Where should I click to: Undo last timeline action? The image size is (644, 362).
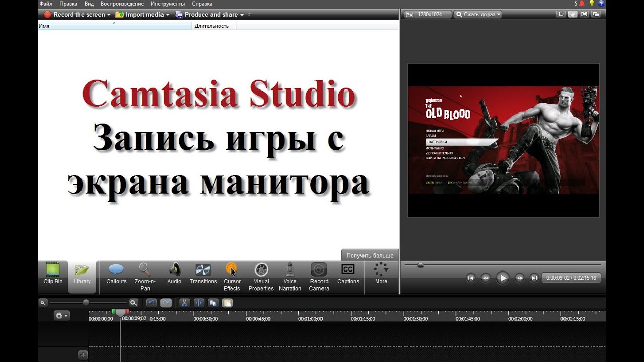pos(152,303)
